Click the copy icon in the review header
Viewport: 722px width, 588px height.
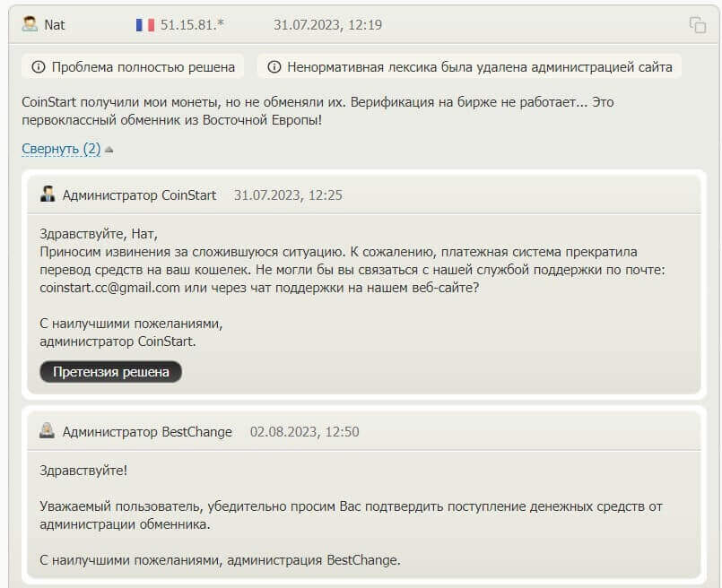click(697, 25)
